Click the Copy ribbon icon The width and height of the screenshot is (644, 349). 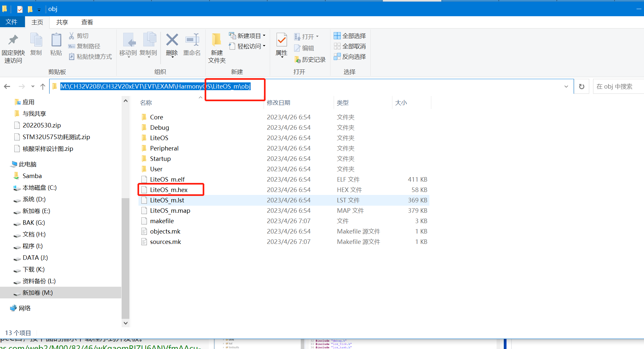(36, 40)
